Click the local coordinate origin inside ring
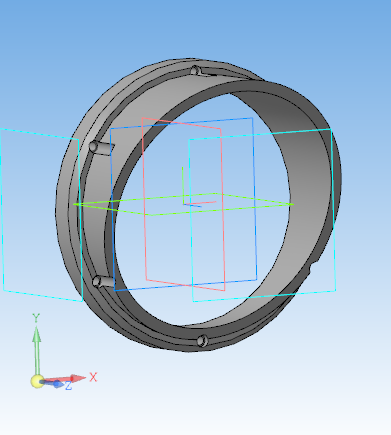The height and width of the screenshot is (435, 391). (184, 203)
